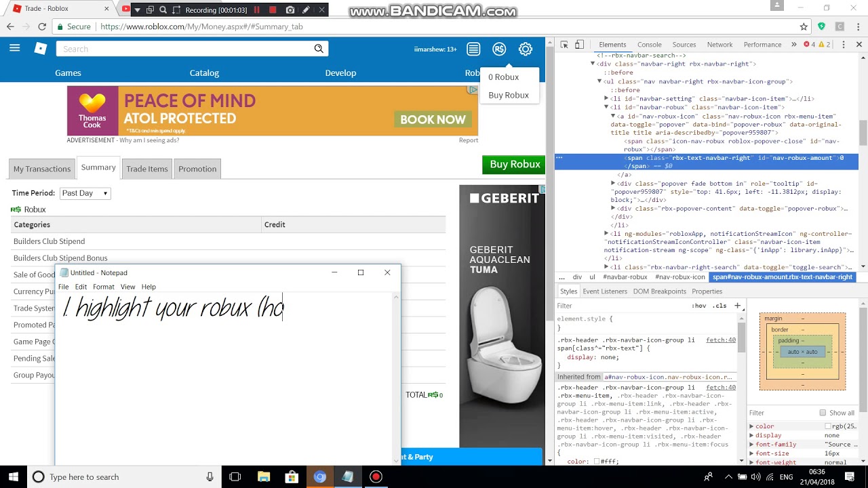This screenshot has width=868, height=488.
Task: Collapse the li navbar-robux node
Action: (606, 107)
